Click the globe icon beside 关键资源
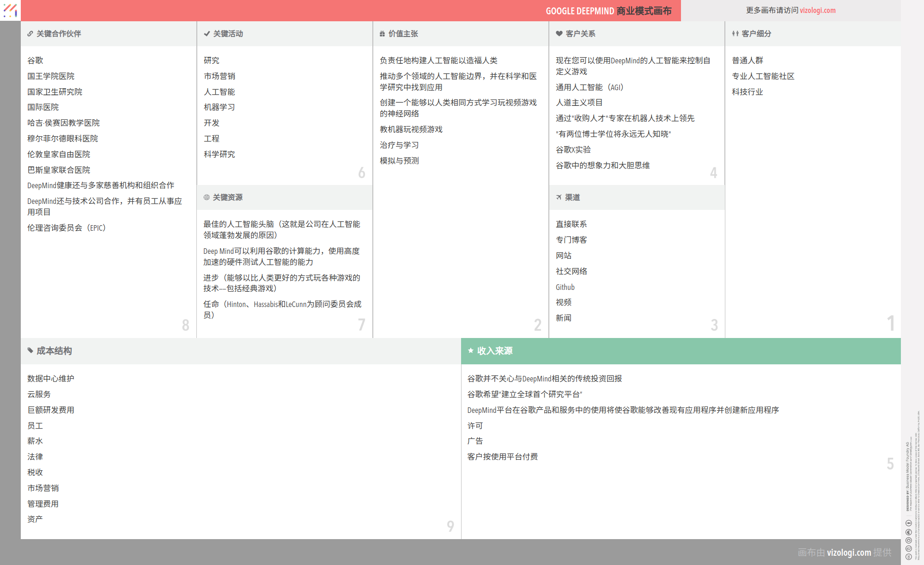The height and width of the screenshot is (565, 924). [207, 197]
